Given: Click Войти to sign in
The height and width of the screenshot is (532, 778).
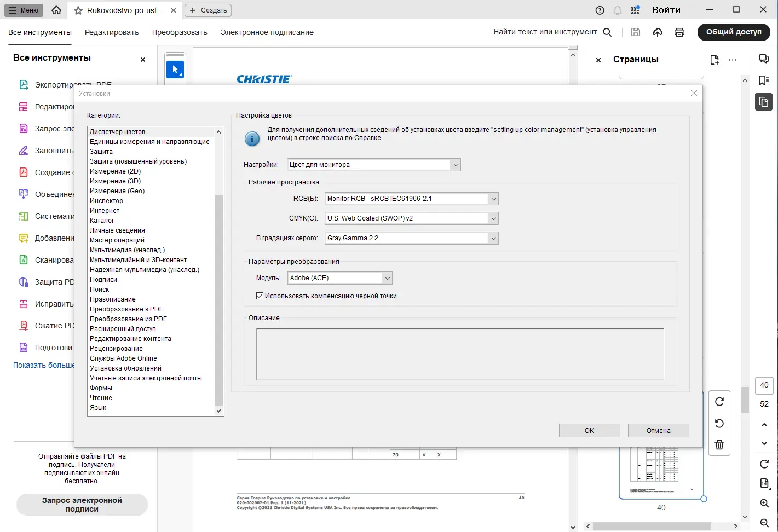Looking at the screenshot, I should pyautogui.click(x=666, y=10).
